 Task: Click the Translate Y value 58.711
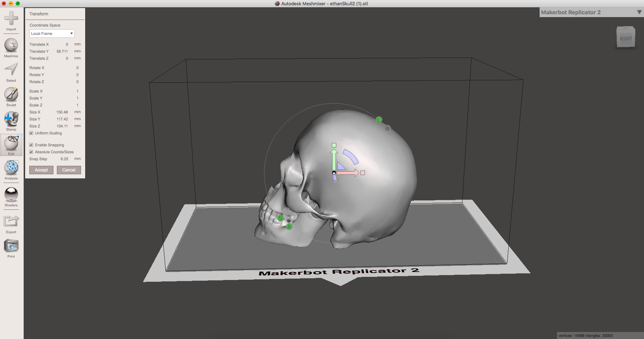(x=62, y=51)
